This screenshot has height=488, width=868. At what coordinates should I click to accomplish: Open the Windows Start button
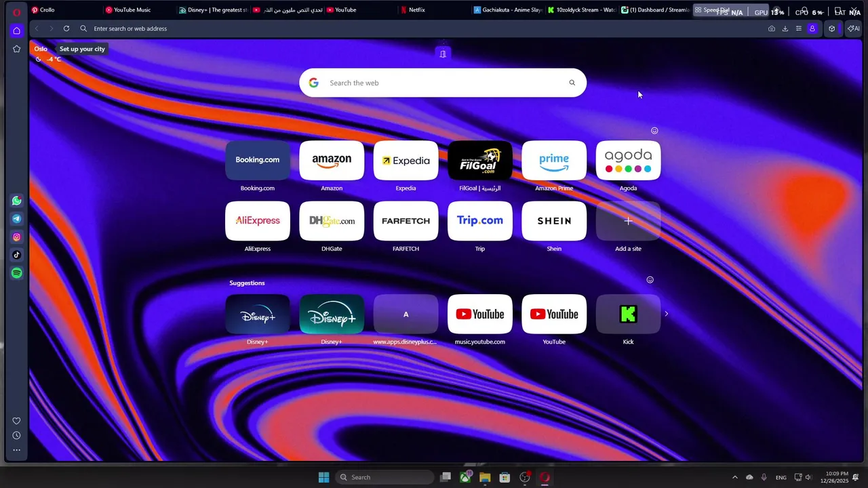[x=323, y=477]
